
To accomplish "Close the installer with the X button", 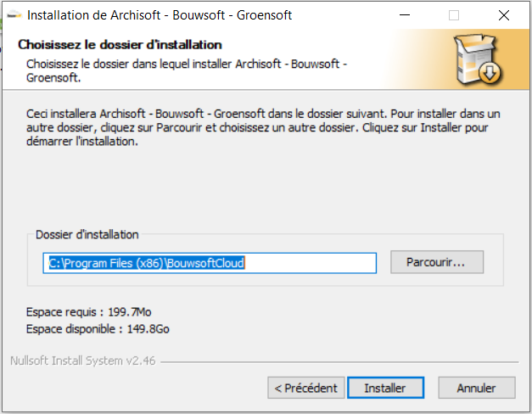I will tap(503, 15).
